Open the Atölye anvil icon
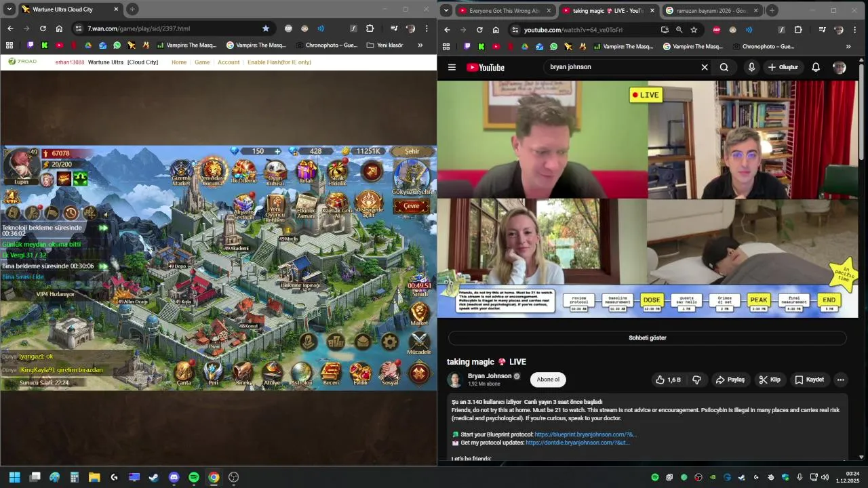Viewport: 868px width, 488px height. [272, 373]
